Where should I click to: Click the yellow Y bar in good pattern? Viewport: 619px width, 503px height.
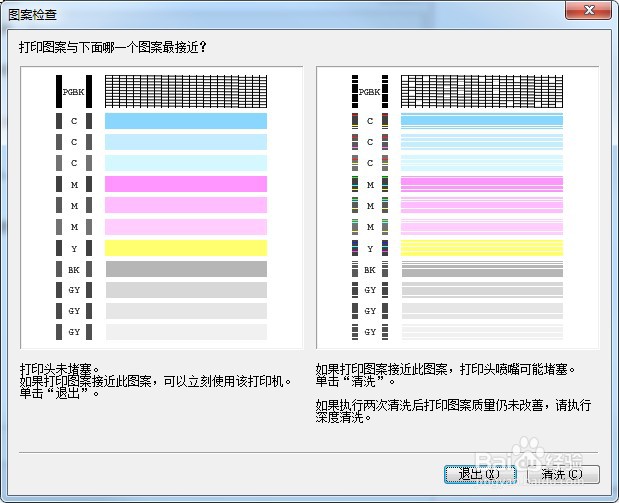(x=186, y=248)
